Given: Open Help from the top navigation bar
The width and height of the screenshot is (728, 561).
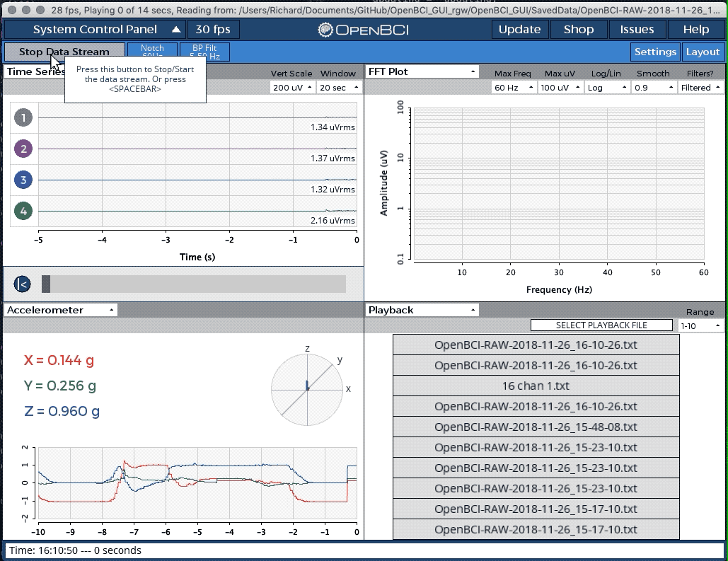Looking at the screenshot, I should [696, 29].
